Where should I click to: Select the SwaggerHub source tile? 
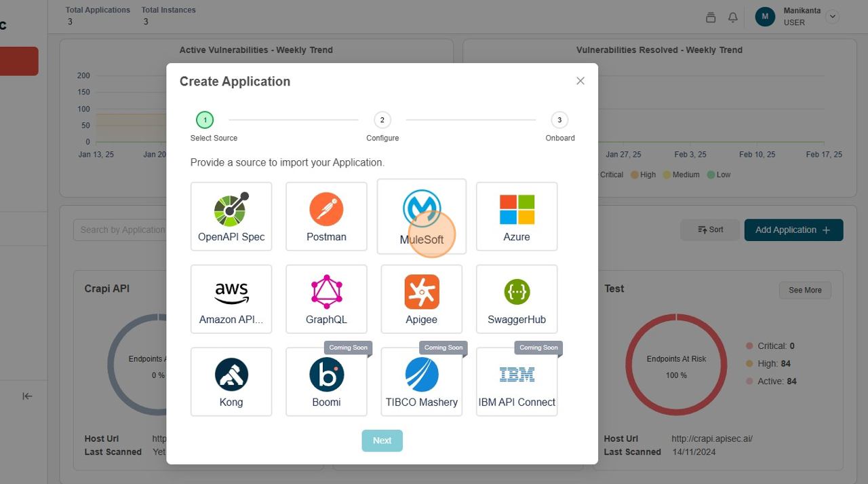point(517,299)
